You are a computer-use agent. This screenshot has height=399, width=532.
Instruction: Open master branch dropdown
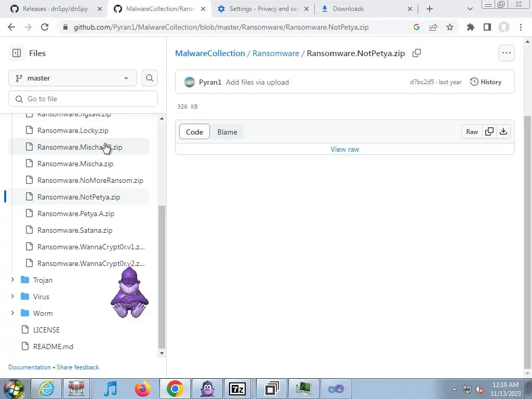click(x=73, y=78)
